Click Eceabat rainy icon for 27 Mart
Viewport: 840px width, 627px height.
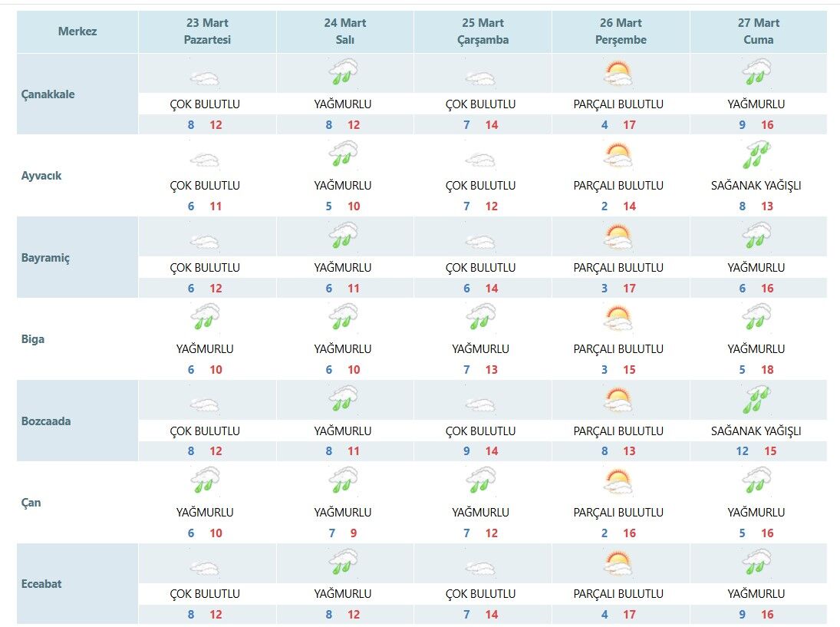tap(757, 563)
